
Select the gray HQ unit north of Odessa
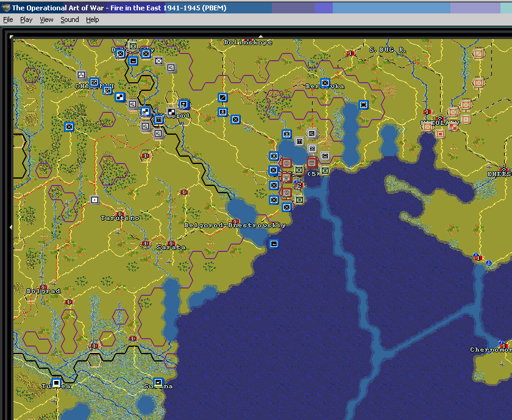pos(312,133)
